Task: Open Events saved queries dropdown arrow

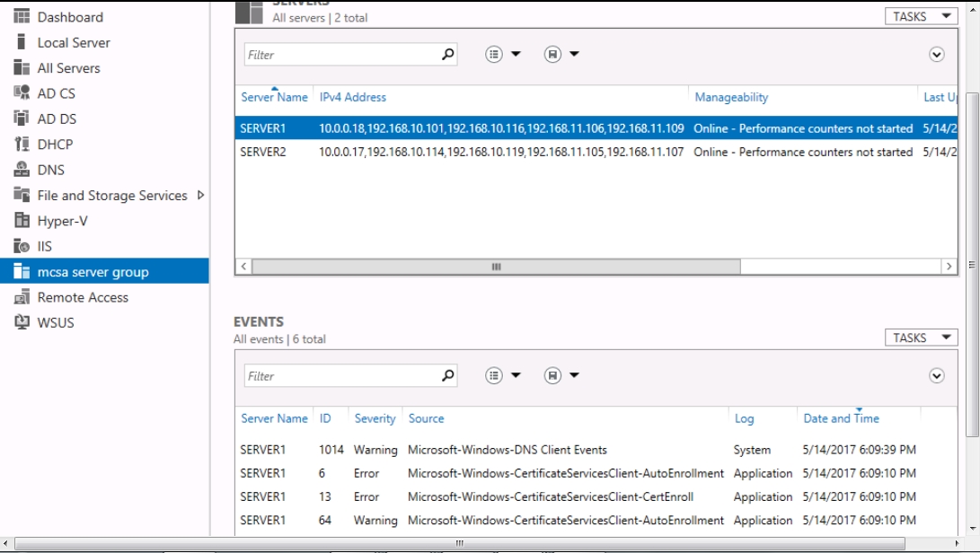Action: click(574, 375)
